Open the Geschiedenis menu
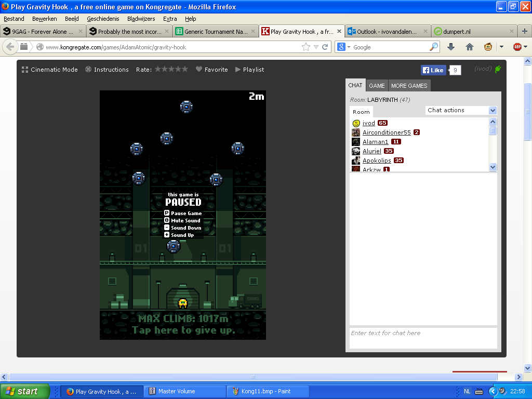The height and width of the screenshot is (399, 532). coord(103,19)
